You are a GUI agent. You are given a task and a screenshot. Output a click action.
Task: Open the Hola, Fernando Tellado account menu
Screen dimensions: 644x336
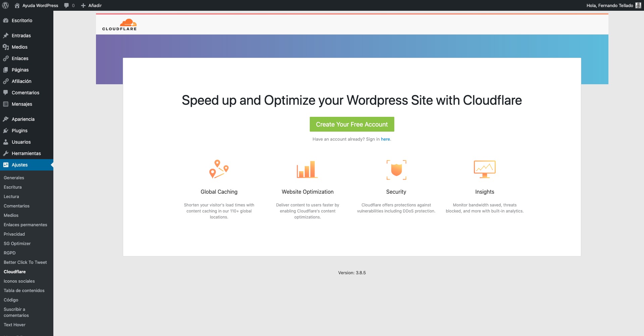click(x=609, y=5)
